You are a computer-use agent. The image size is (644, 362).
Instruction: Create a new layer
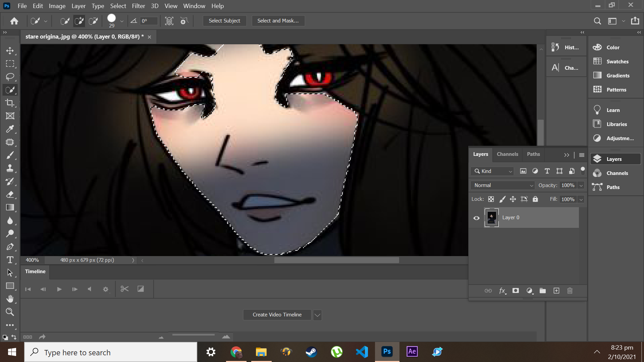(x=556, y=291)
